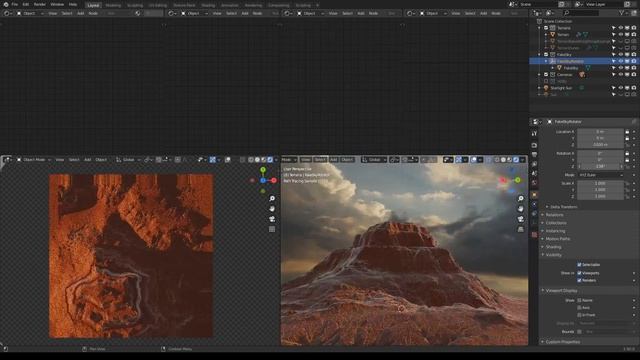The width and height of the screenshot is (640, 360).
Task: Open Window menu in top bar
Action: (57, 4)
